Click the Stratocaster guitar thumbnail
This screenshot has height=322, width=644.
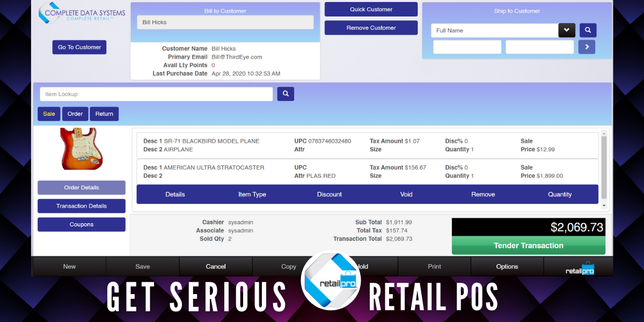[x=82, y=149]
